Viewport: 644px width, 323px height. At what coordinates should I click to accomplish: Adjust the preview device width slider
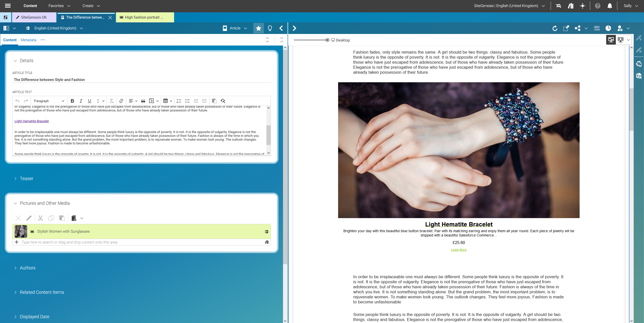327,40
